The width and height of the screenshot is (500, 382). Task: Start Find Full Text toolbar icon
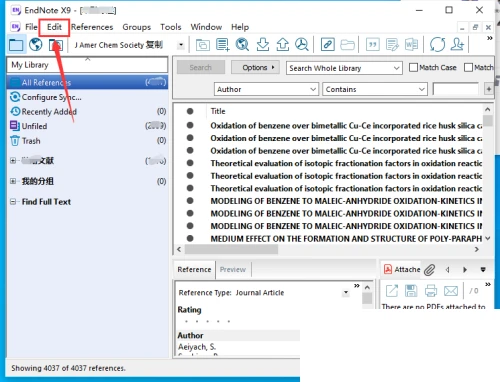click(302, 44)
